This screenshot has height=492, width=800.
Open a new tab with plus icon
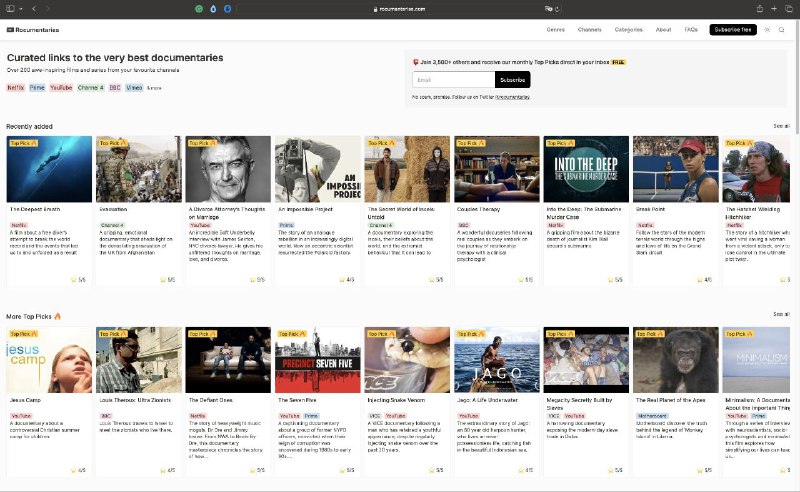pos(772,8)
